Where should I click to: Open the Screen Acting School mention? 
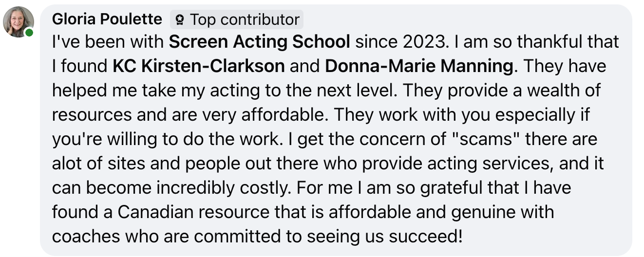[x=259, y=42]
